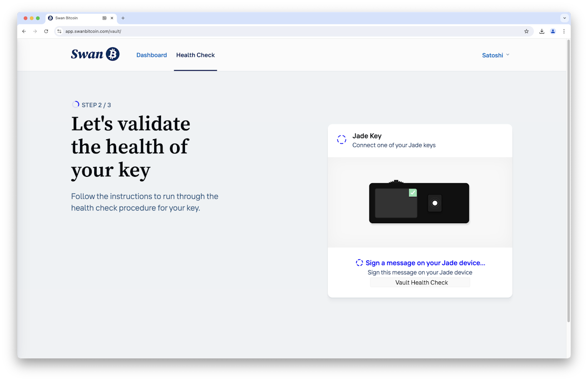Click the 'Let's validate the health' heading
Image resolution: width=588 pixels, height=381 pixels.
(x=131, y=147)
